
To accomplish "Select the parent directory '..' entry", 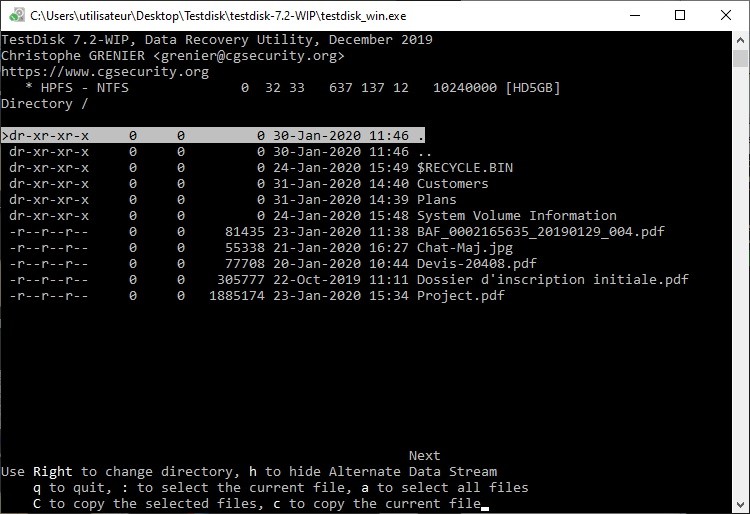I will pyautogui.click(x=424, y=151).
